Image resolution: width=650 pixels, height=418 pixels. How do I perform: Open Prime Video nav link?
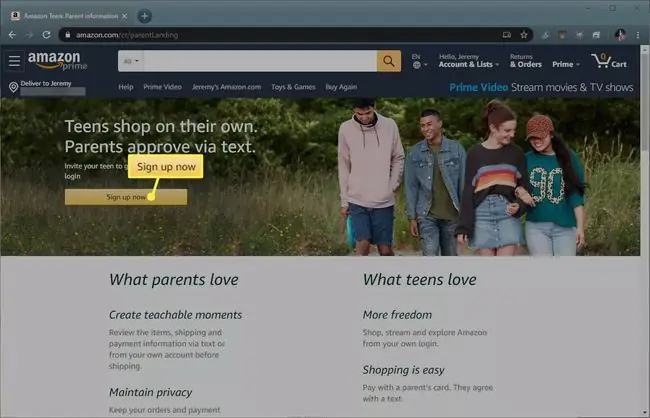tap(162, 87)
